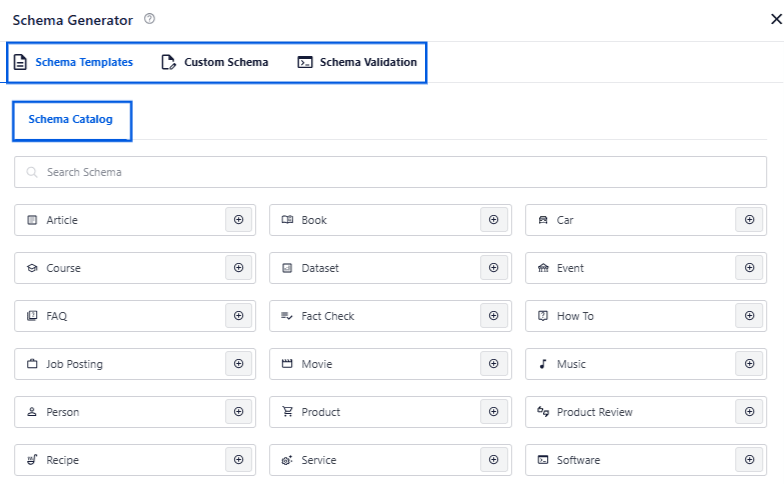Open the Movie schema label

tap(316, 364)
